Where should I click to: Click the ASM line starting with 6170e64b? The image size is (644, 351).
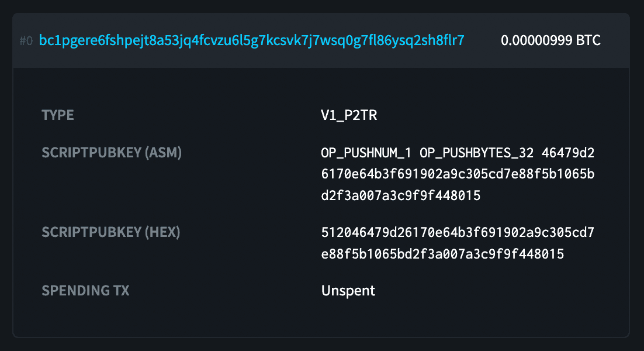coord(458,174)
